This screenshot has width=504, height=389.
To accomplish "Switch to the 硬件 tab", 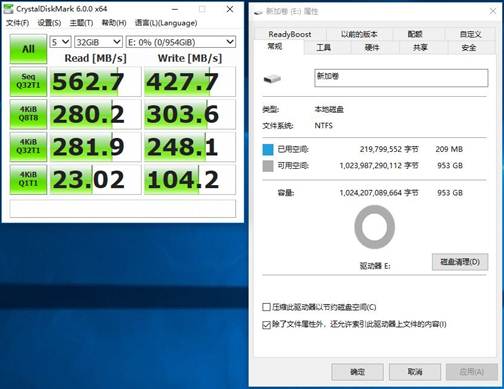I will point(372,48).
